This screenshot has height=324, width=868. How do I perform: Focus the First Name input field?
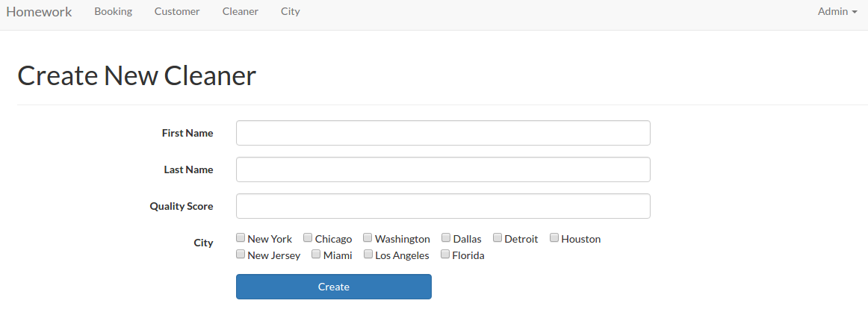(x=443, y=133)
